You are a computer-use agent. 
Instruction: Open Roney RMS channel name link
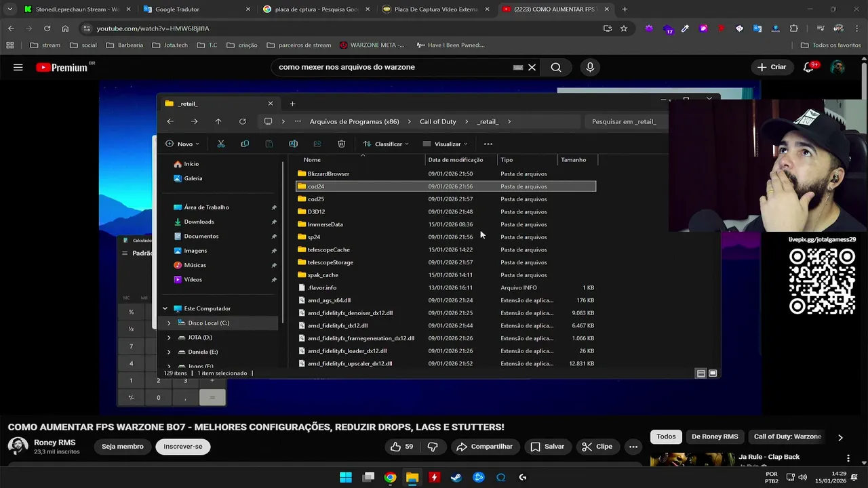(55, 443)
